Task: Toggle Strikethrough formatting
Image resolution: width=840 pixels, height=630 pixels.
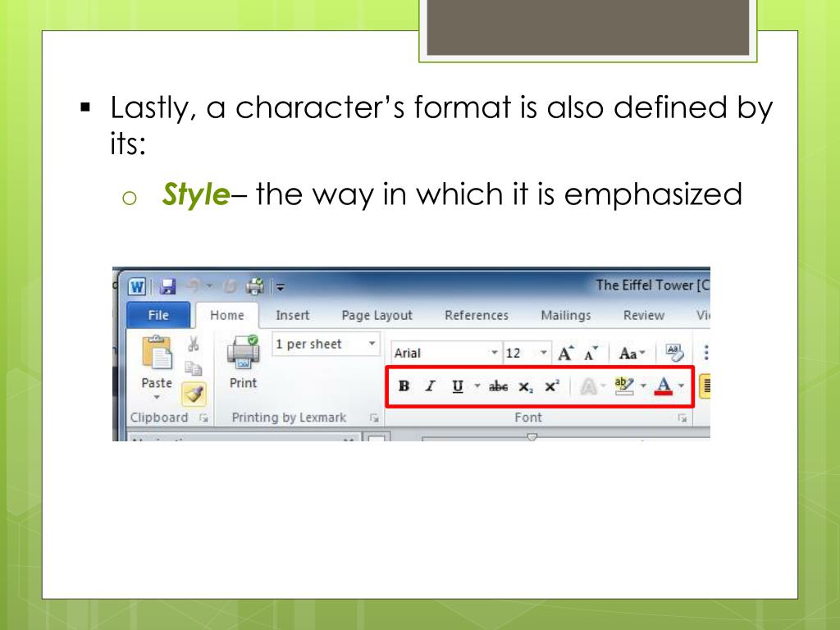Action: coord(498,386)
